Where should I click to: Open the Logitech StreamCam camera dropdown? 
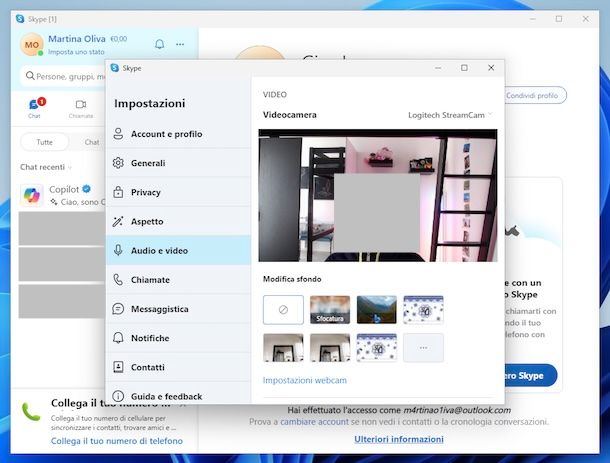pos(450,115)
